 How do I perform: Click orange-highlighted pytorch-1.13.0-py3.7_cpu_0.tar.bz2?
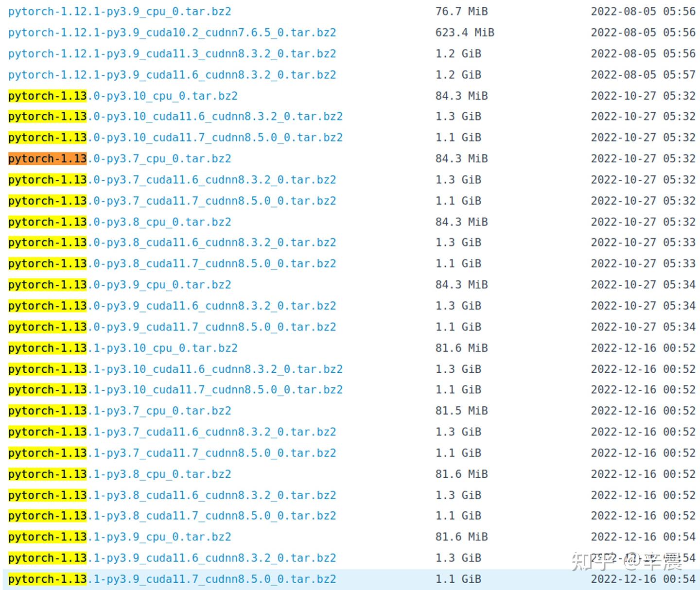click(120, 159)
